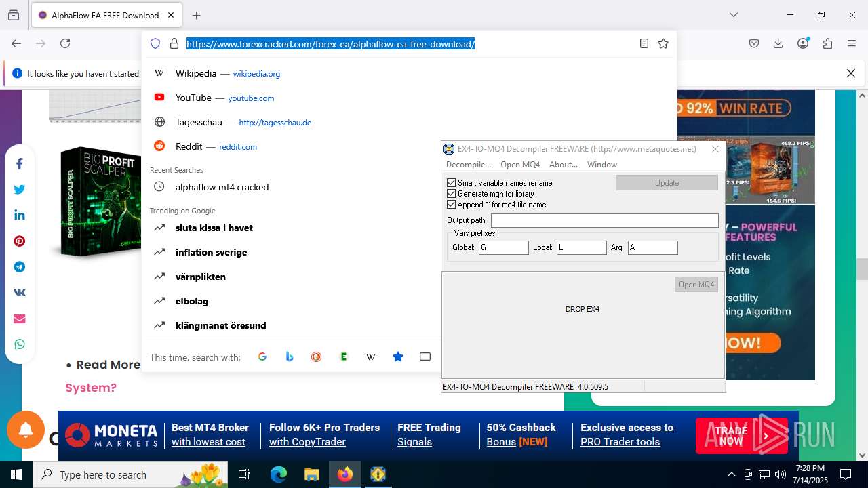Image resolution: width=868 pixels, height=488 pixels.
Task: Click the Update button in decompiler
Action: click(667, 183)
